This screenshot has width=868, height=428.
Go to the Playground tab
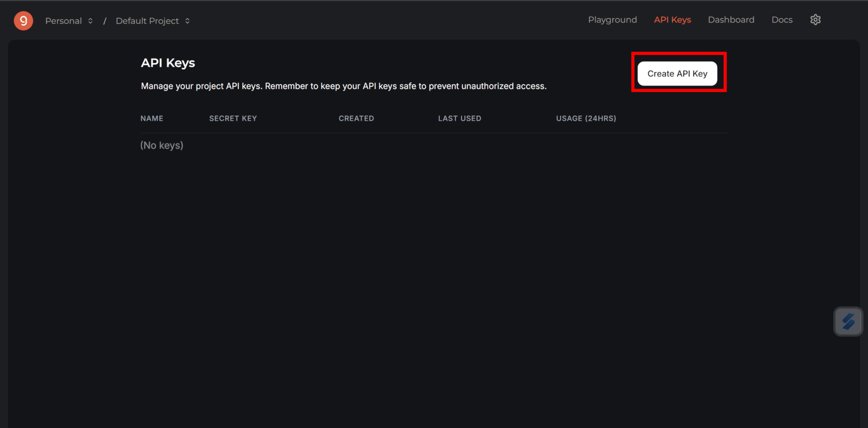(x=612, y=20)
